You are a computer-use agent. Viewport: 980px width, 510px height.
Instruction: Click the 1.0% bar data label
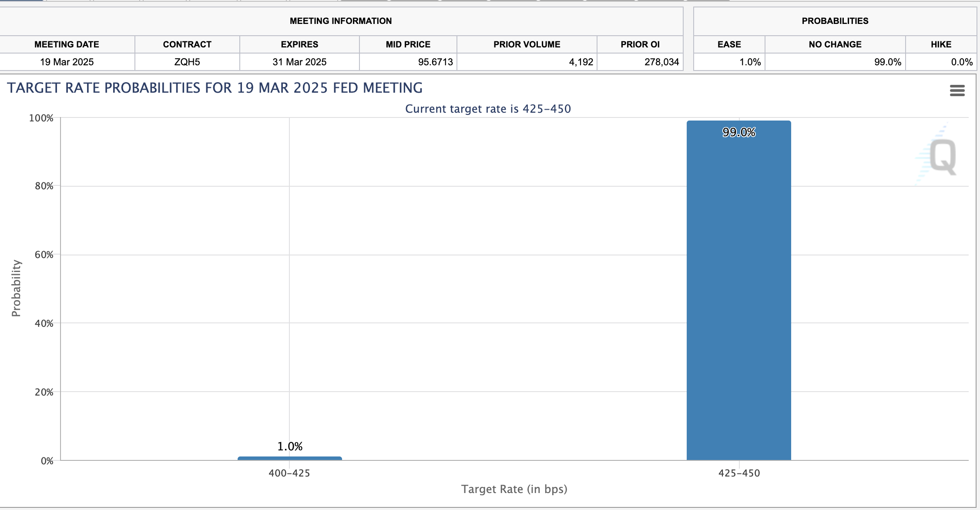289,446
